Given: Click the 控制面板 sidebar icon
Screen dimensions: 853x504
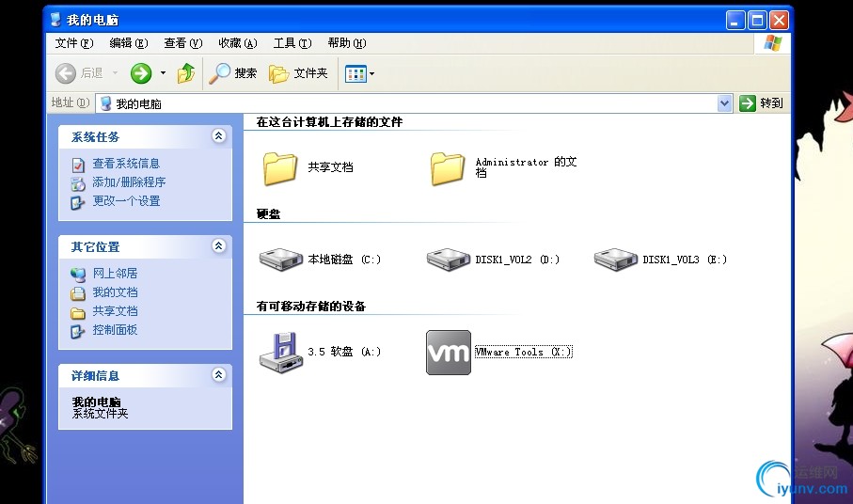Looking at the screenshot, I should click(78, 331).
